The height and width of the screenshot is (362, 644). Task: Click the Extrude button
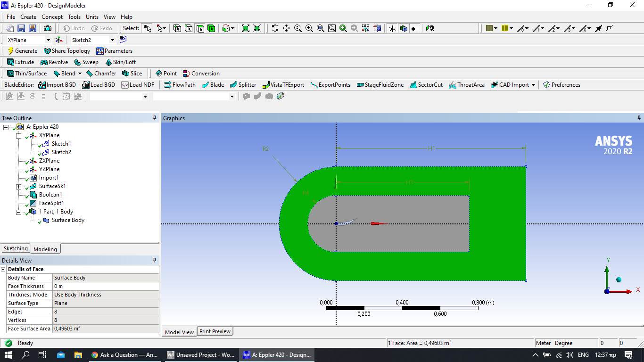point(21,62)
